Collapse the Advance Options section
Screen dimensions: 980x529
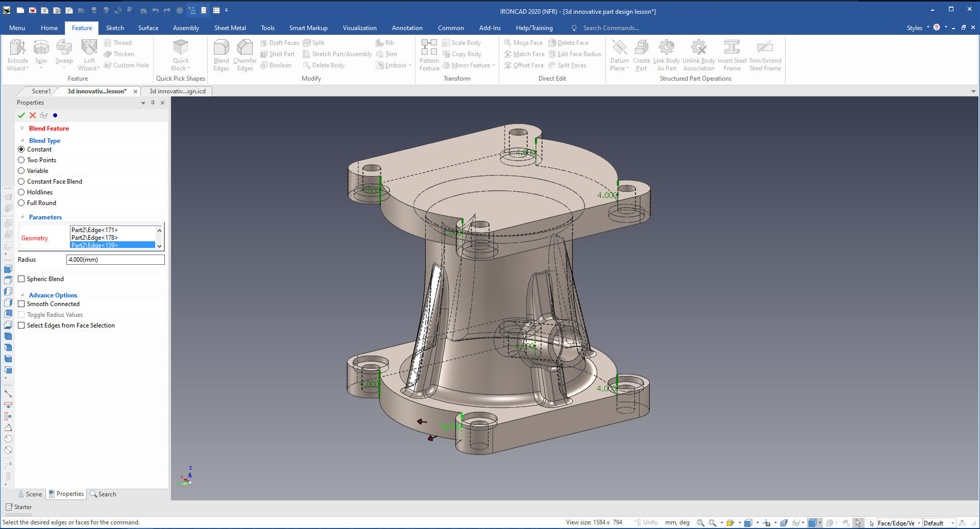click(22, 295)
